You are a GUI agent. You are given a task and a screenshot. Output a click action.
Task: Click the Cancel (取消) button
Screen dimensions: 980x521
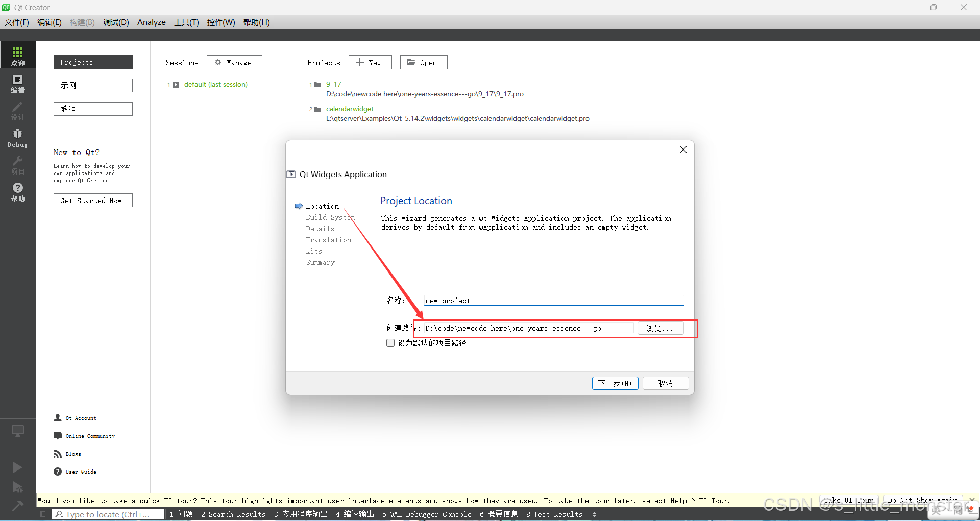point(666,383)
